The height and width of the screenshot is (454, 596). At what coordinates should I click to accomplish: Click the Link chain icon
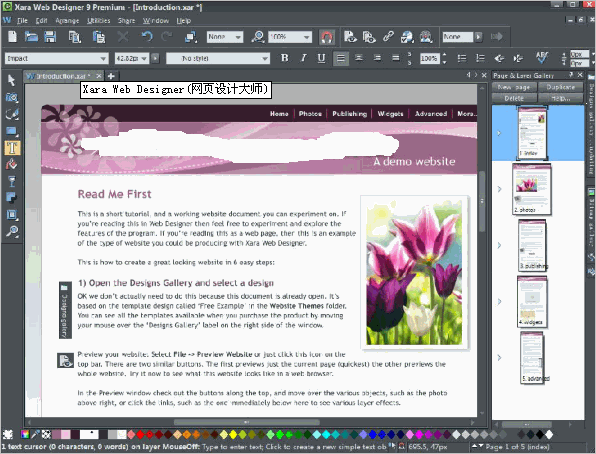(388, 37)
